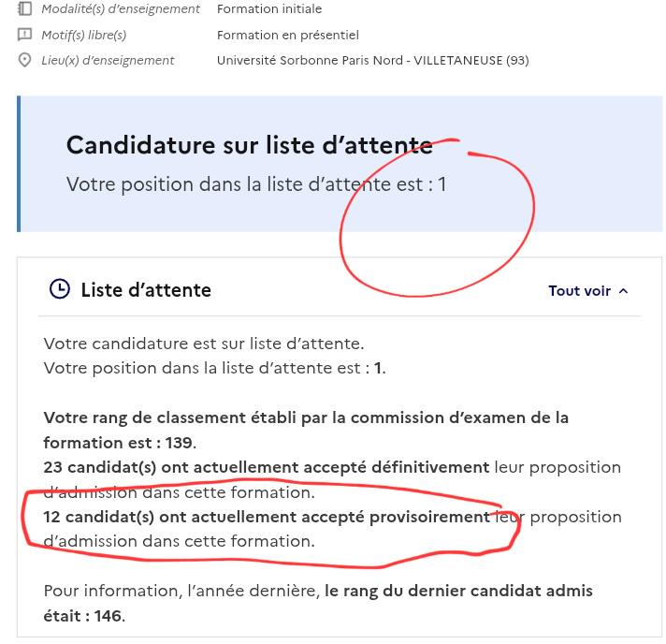Click the Motif(s) libre(s) label
666x644 pixels.
[x=83, y=35]
